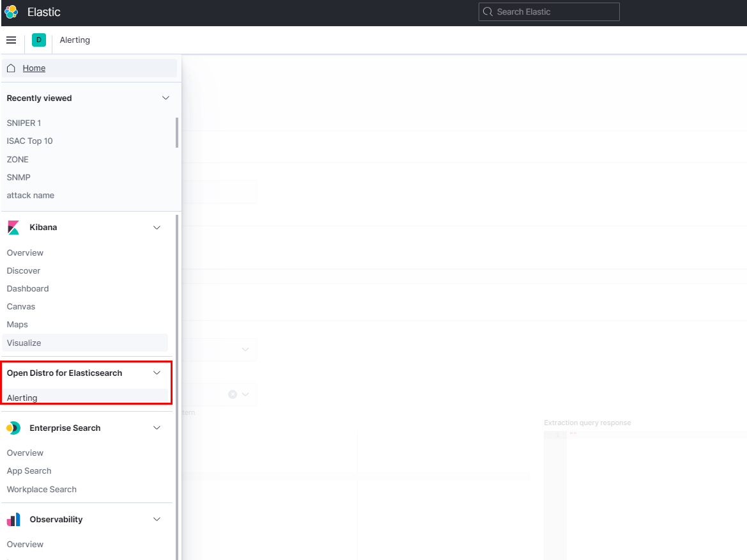This screenshot has height=560, width=747.
Task: Collapse the Observability section chevron
Action: click(x=157, y=520)
